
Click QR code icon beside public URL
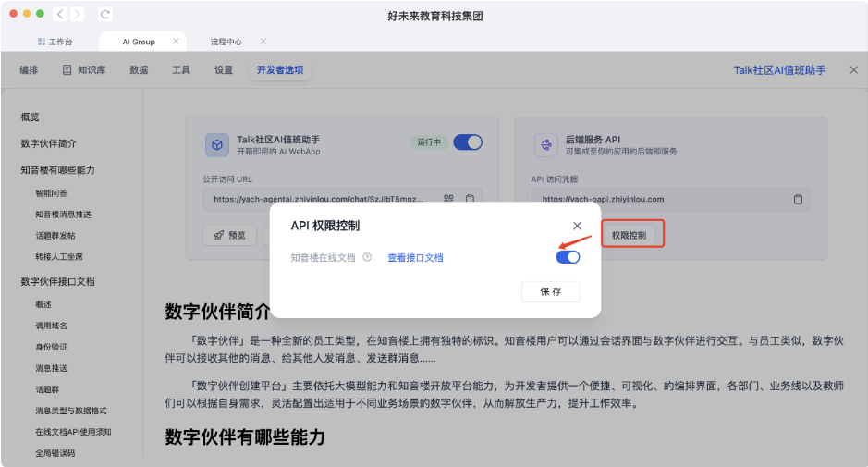448,199
